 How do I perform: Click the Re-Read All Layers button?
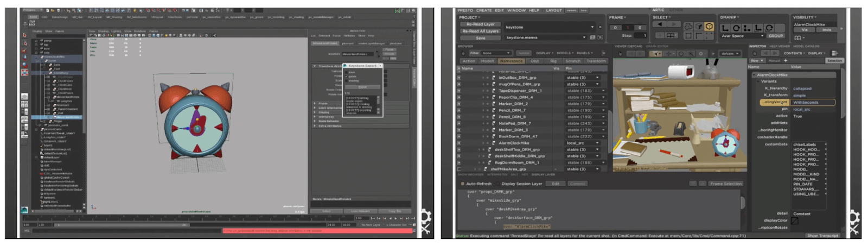tap(480, 31)
